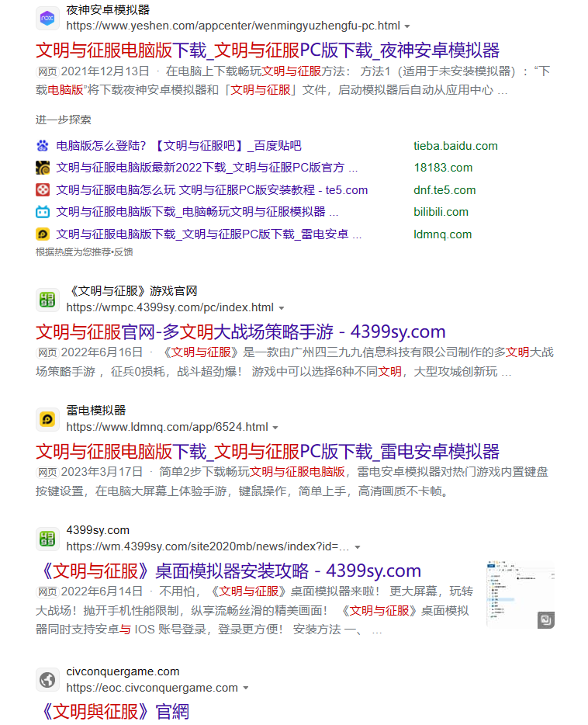Click the image search overlay icon on thumbnail
Screen dimensions: 588x725
pos(546,620)
